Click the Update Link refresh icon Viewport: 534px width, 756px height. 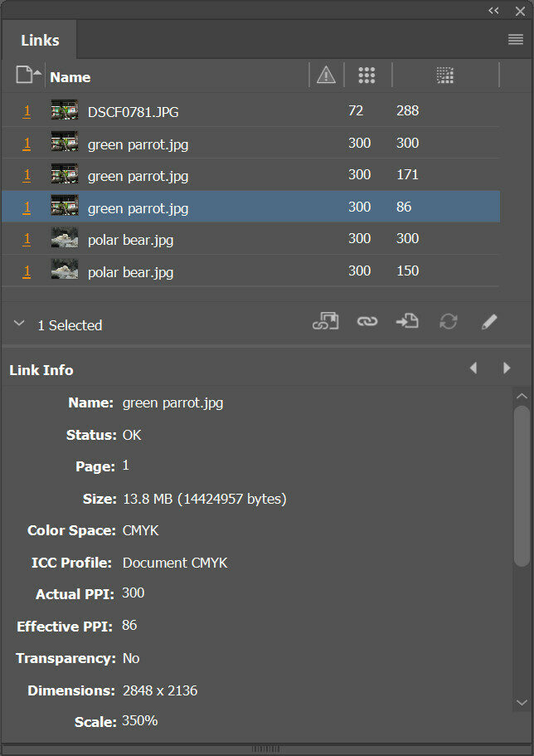[449, 322]
